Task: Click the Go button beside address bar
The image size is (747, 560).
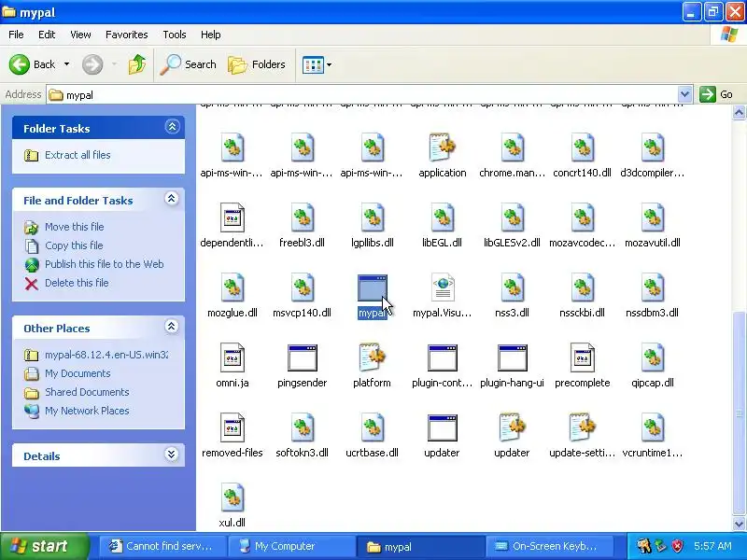Action: click(716, 94)
